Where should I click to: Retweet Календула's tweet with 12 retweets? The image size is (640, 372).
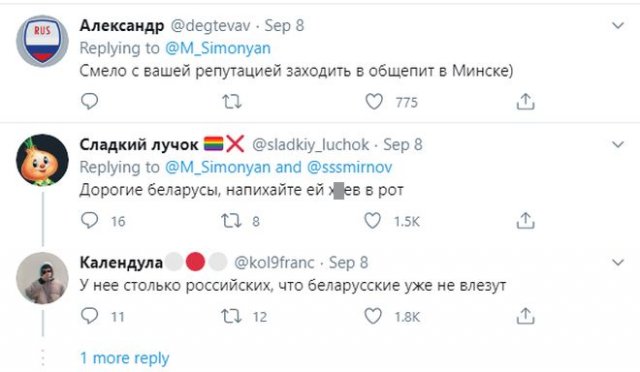pyautogui.click(x=231, y=316)
